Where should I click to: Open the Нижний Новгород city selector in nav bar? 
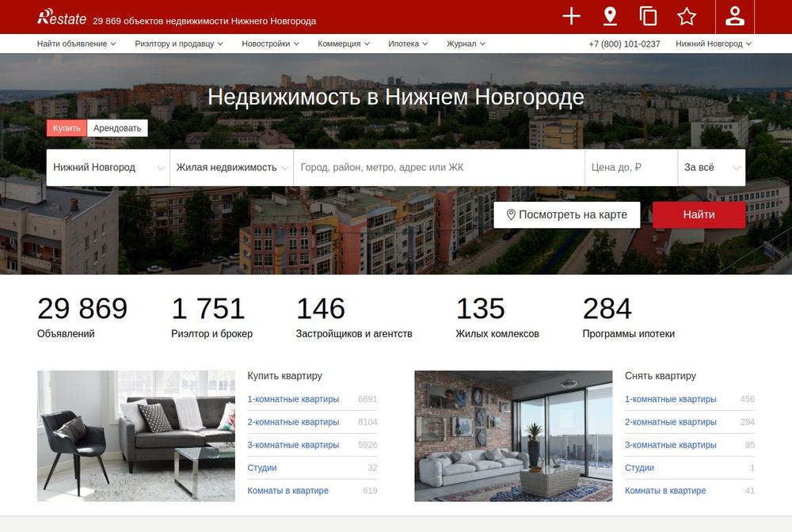coord(714,44)
